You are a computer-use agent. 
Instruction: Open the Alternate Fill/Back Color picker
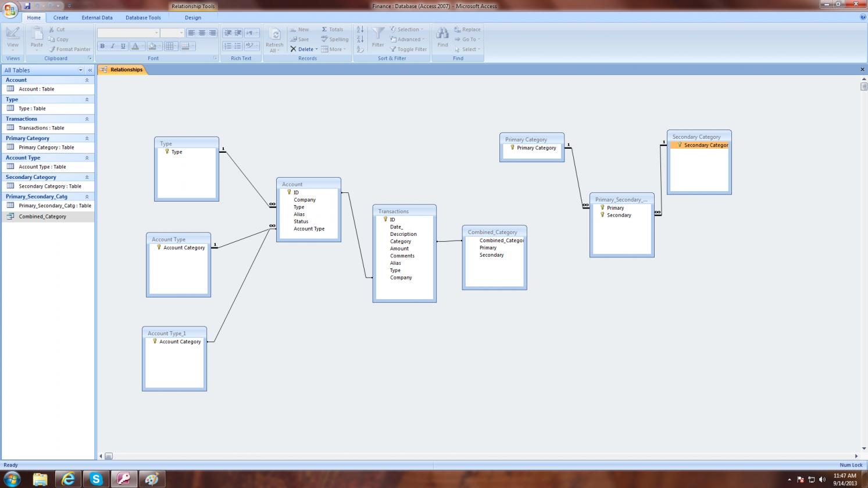click(188, 46)
